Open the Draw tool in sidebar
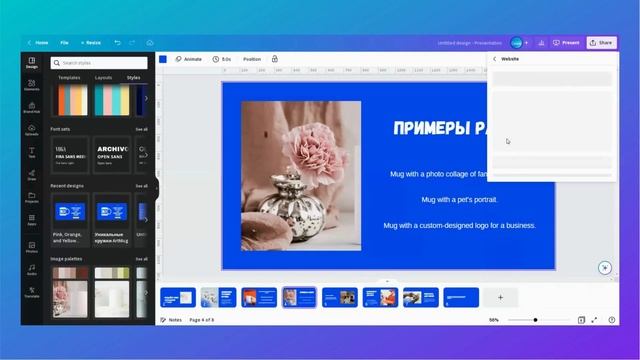This screenshot has width=640, height=360. tap(32, 175)
